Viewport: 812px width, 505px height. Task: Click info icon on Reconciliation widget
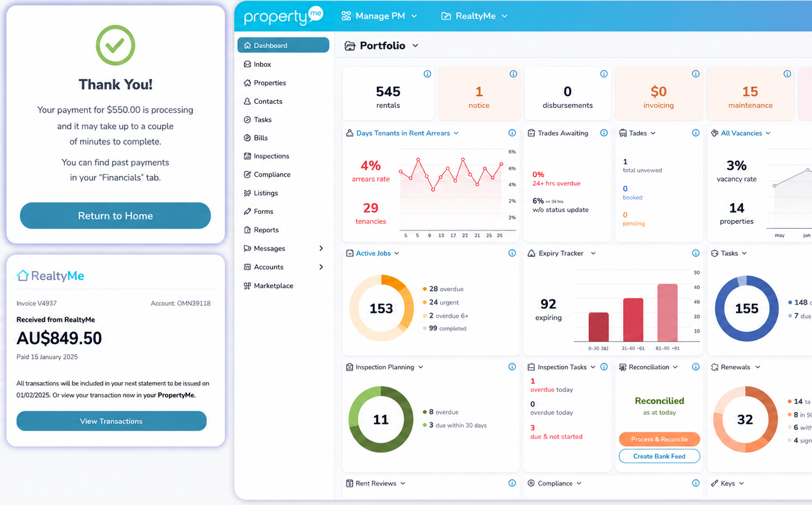coord(696,367)
